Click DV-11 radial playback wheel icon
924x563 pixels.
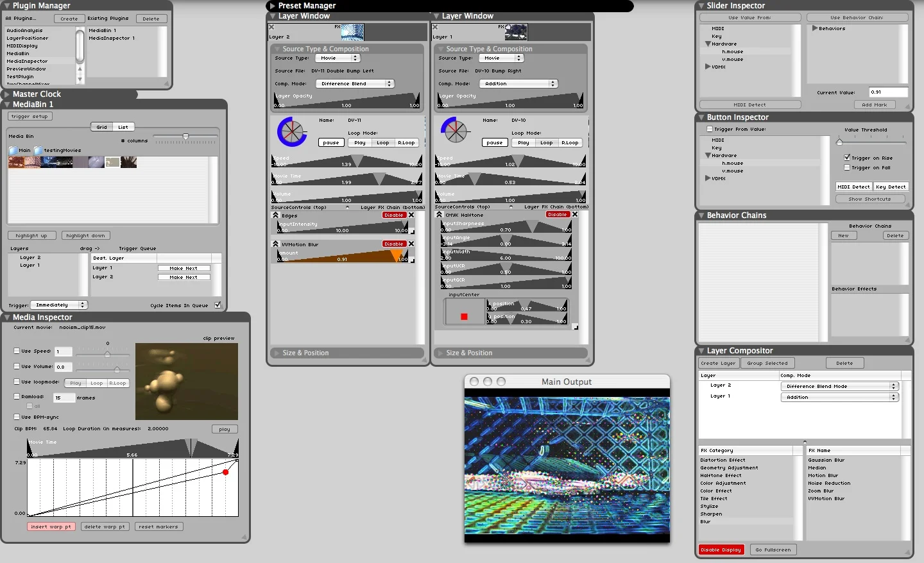pos(292,131)
